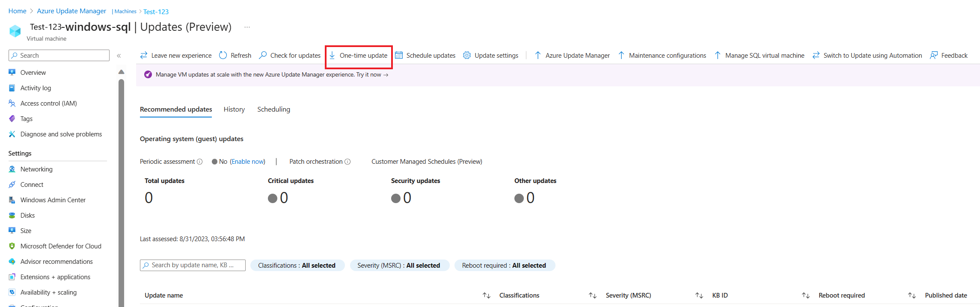Click the Advisor recommendations cloud icon
Screen dimensions: 980x307
12,261
